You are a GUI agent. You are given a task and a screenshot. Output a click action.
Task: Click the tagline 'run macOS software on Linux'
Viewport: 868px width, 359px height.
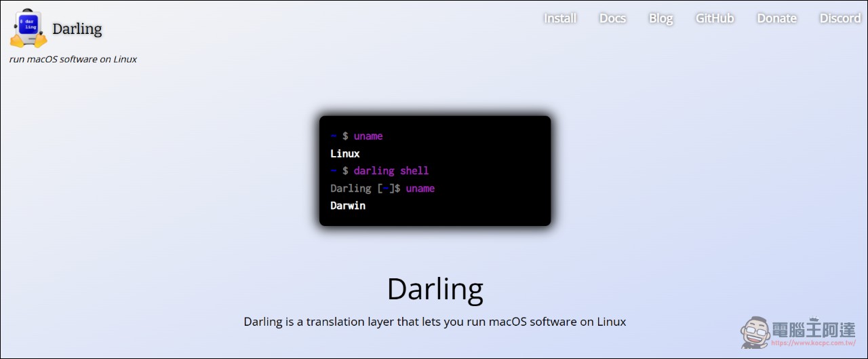tap(73, 59)
